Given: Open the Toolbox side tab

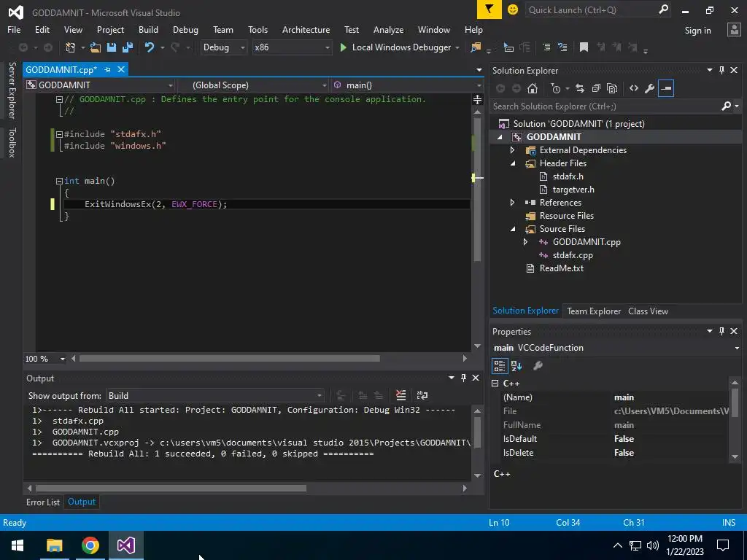Looking at the screenshot, I should pos(12,143).
